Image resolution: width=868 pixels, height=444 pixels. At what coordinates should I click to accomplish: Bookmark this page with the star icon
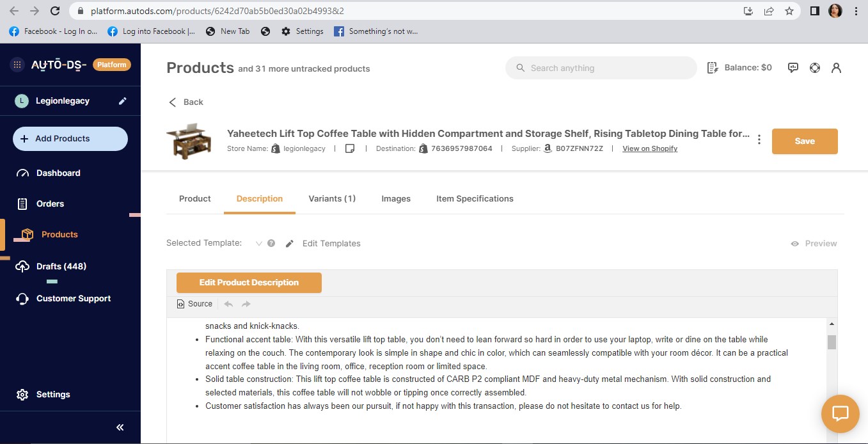pos(789,11)
